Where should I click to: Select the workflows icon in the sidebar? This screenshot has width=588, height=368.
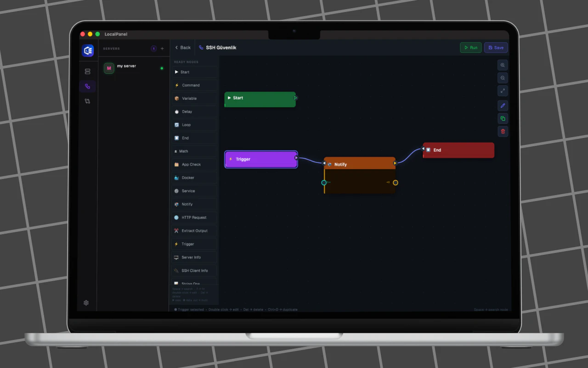(x=87, y=86)
